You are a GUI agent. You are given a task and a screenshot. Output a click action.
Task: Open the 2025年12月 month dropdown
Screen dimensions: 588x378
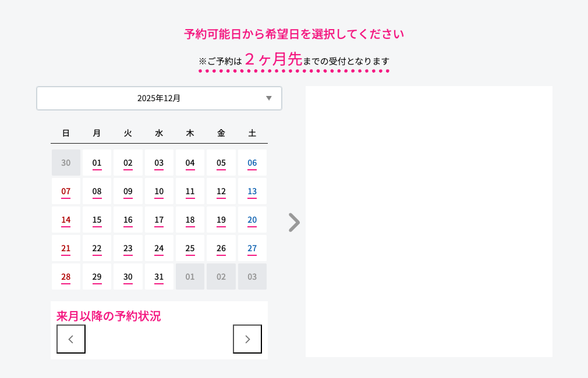(x=159, y=98)
